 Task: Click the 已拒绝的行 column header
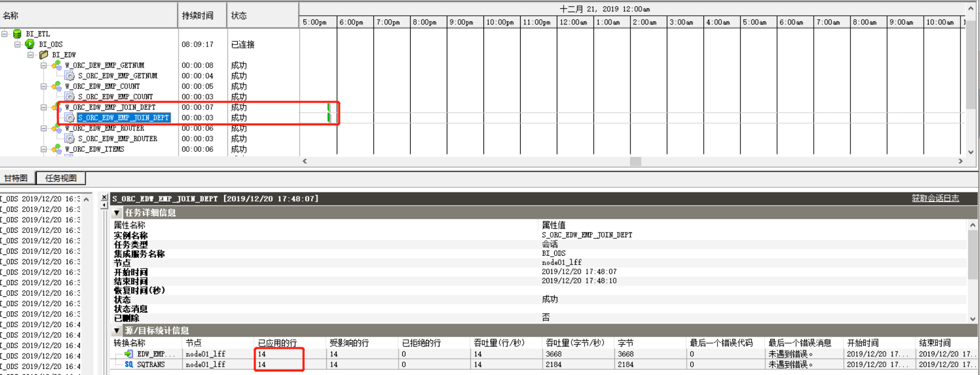(x=434, y=343)
